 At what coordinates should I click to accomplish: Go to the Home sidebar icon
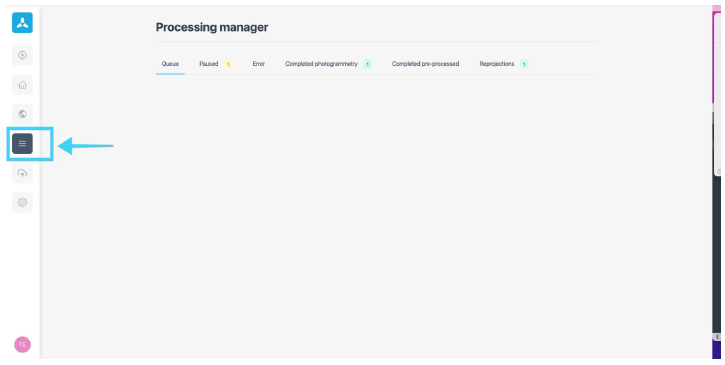22,85
